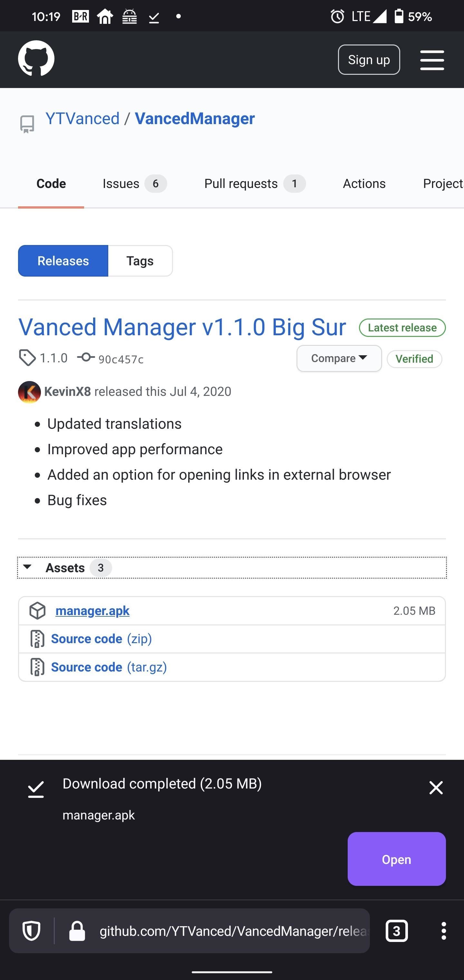This screenshot has height=980, width=464.
Task: Open the Compare dropdown
Action: point(339,358)
